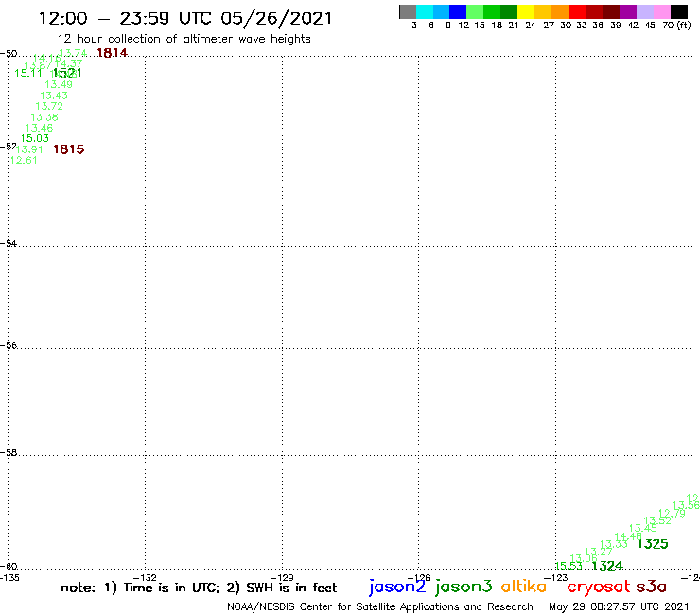Click the black swatch at the scale's end
This screenshot has height=615, width=700.
[x=679, y=11]
